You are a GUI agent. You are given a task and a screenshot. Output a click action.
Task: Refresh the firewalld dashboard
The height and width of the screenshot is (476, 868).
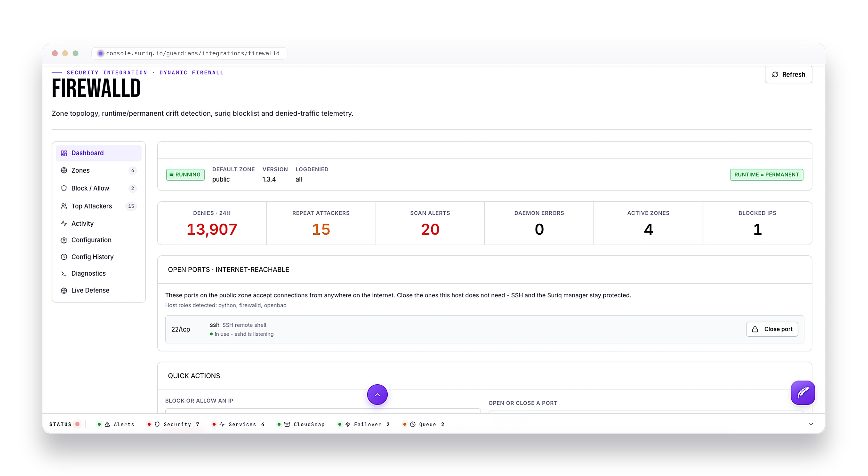[788, 74]
